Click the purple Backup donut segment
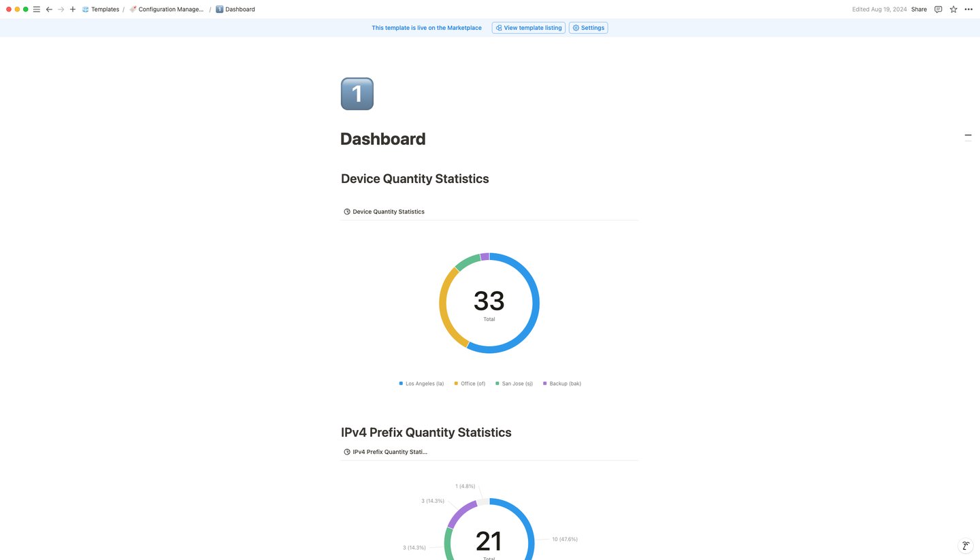 tap(485, 257)
